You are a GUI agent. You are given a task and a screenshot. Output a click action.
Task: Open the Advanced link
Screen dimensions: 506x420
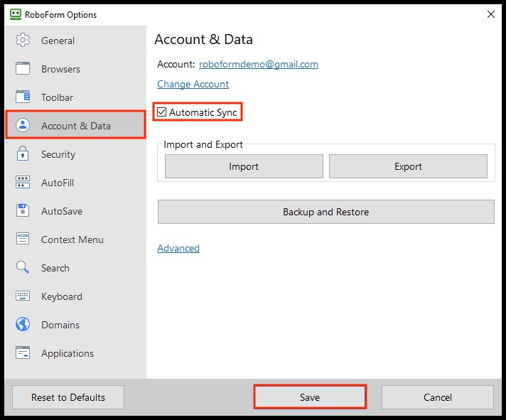point(178,248)
